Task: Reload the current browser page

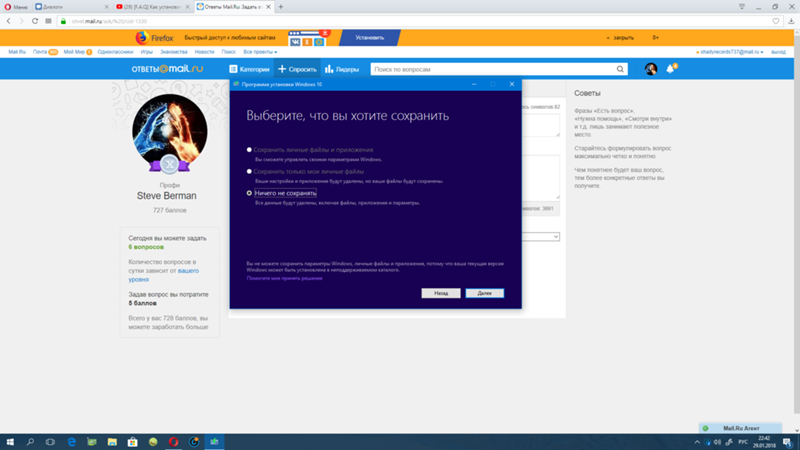Action: pos(35,21)
